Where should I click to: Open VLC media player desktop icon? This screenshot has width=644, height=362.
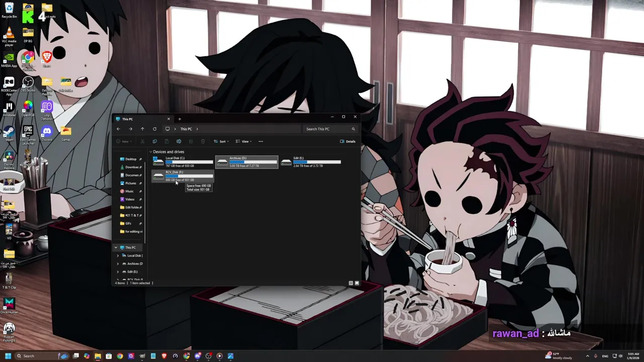9,37
